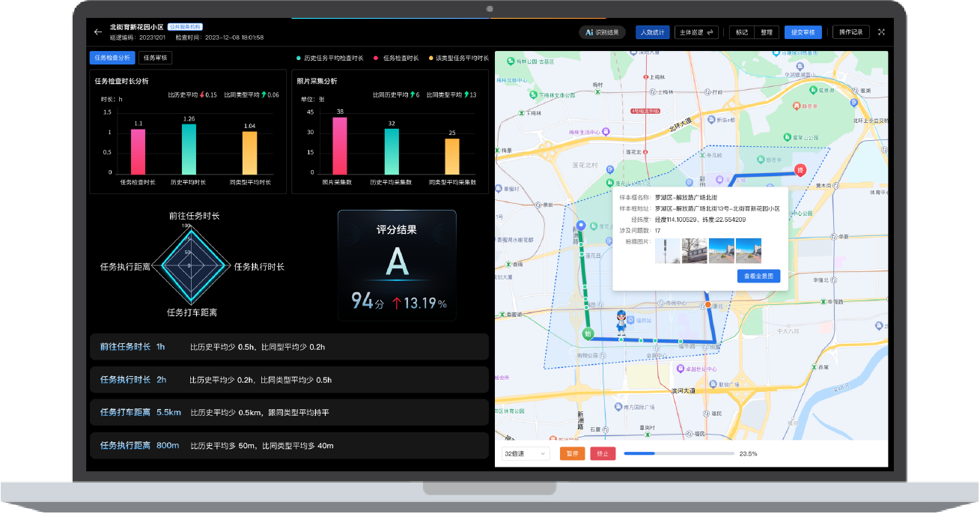
Task: Click the playback progress bar
Action: (678, 453)
